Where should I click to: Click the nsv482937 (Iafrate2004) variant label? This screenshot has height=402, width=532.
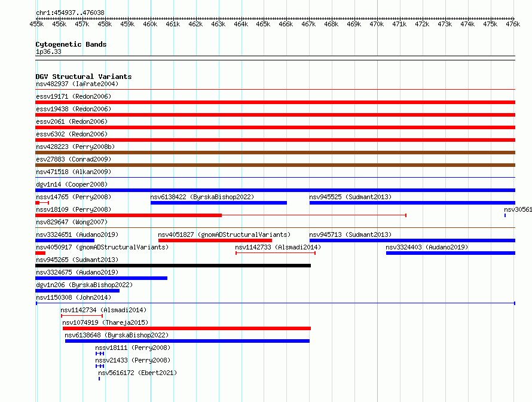pyautogui.click(x=77, y=84)
